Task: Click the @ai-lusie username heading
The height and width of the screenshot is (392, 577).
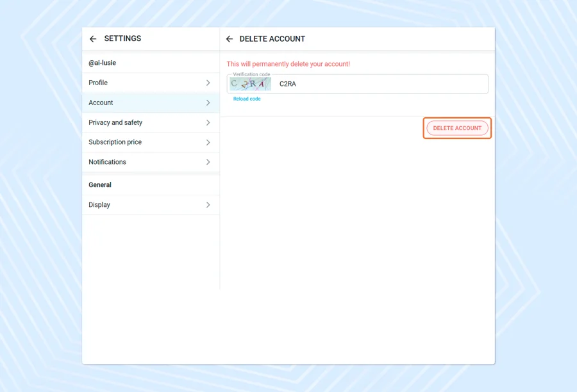Action: click(102, 63)
